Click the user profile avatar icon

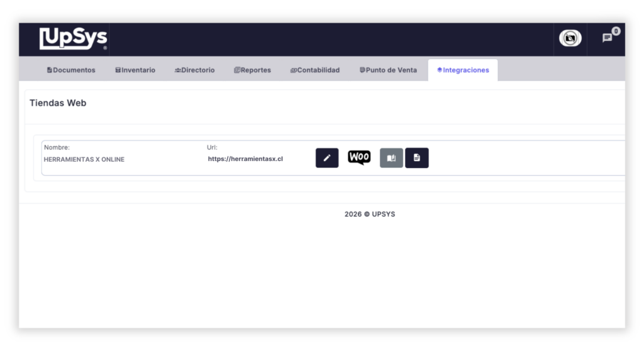click(x=570, y=38)
